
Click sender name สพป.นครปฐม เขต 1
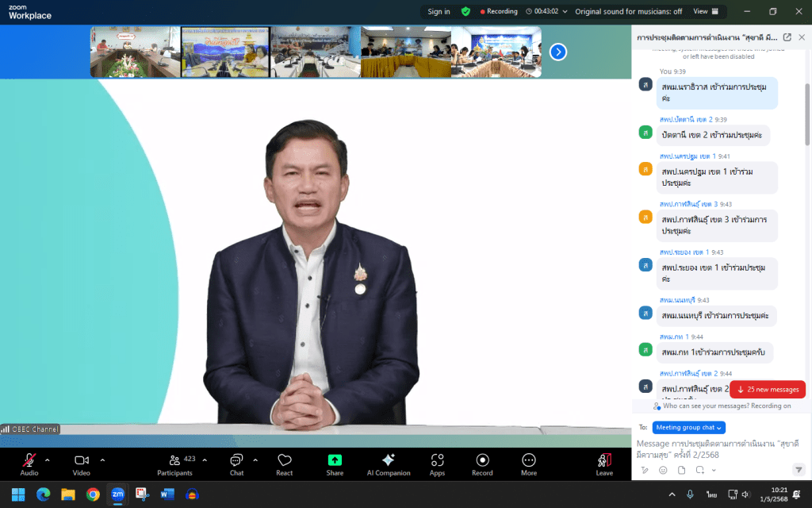(x=688, y=156)
